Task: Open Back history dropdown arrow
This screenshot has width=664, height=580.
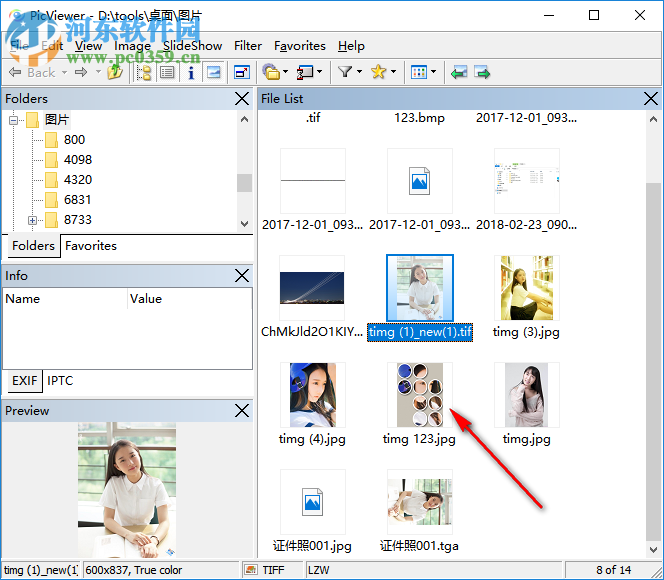Action: tap(64, 72)
